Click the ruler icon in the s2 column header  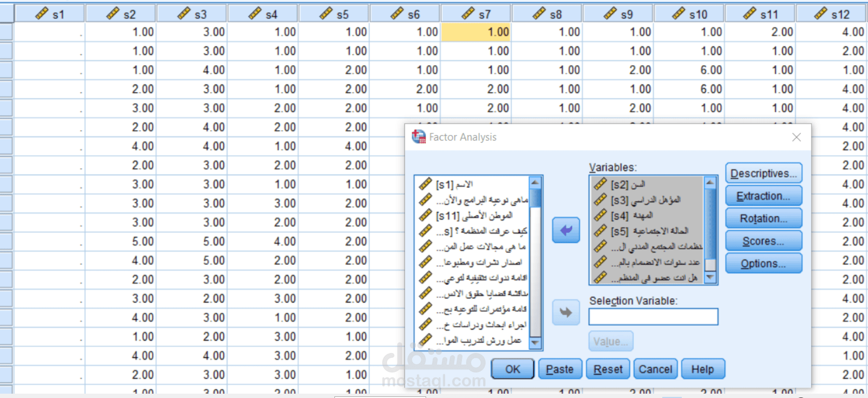click(x=113, y=14)
